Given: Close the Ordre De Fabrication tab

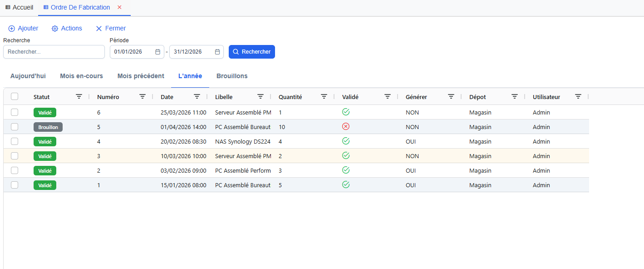Looking at the screenshot, I should pyautogui.click(x=120, y=7).
